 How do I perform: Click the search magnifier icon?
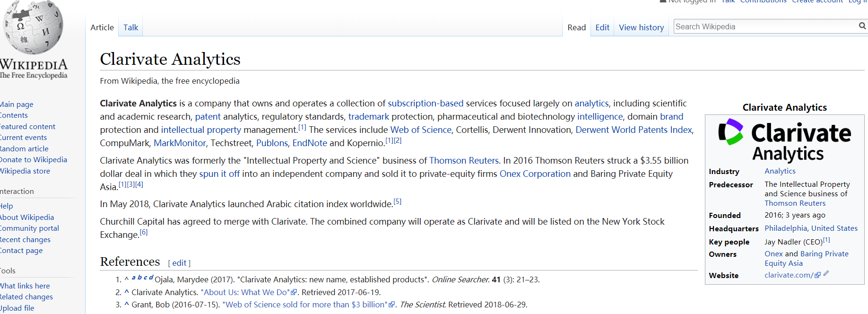tap(862, 26)
